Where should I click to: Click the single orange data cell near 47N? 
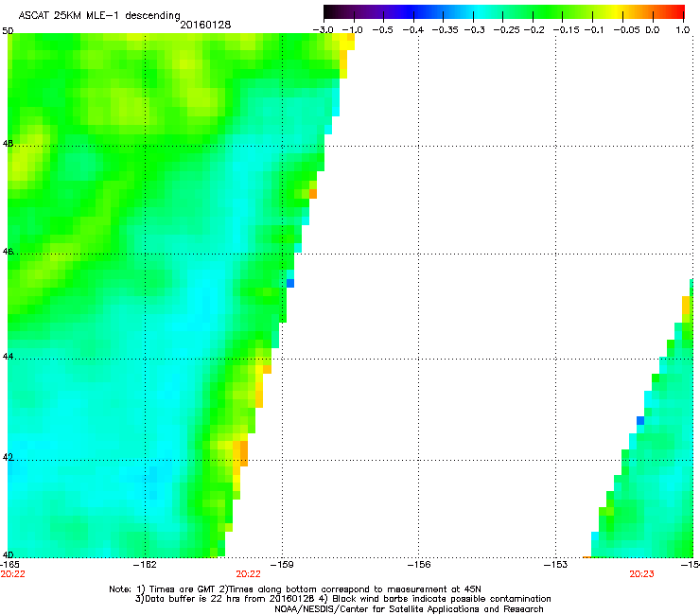[x=313, y=194]
